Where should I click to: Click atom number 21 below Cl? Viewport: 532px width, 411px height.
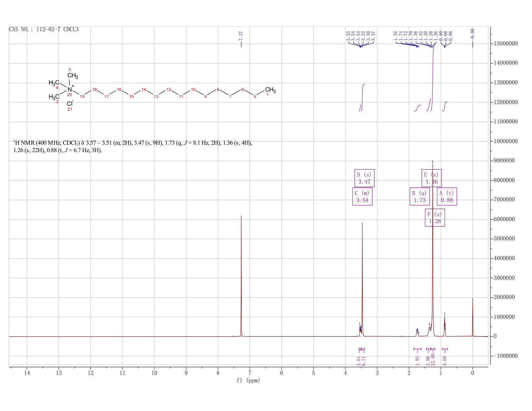pos(70,109)
